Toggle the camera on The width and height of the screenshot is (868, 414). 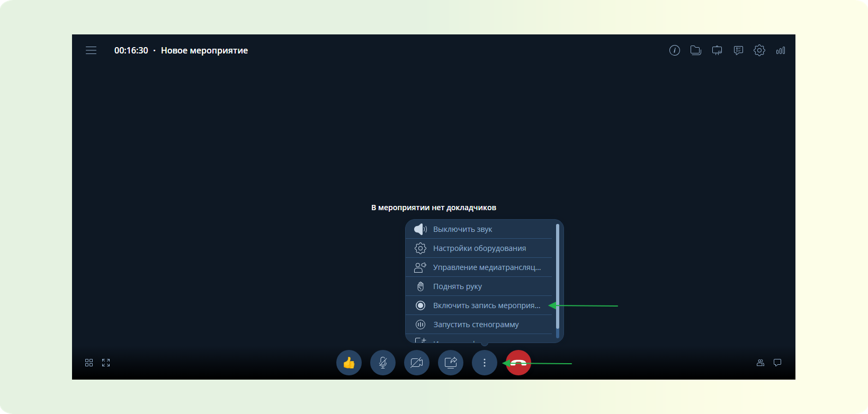[x=417, y=363]
